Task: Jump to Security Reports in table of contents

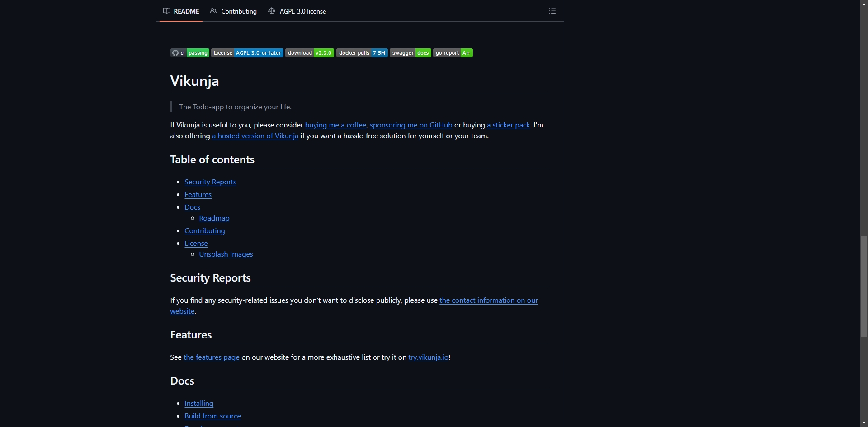Action: (x=210, y=182)
